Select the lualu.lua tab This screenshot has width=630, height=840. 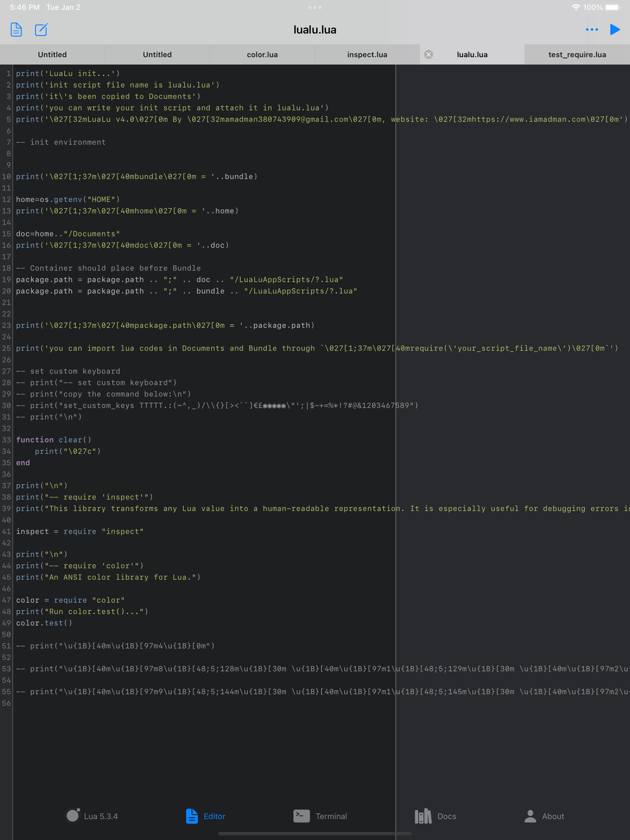click(x=472, y=54)
